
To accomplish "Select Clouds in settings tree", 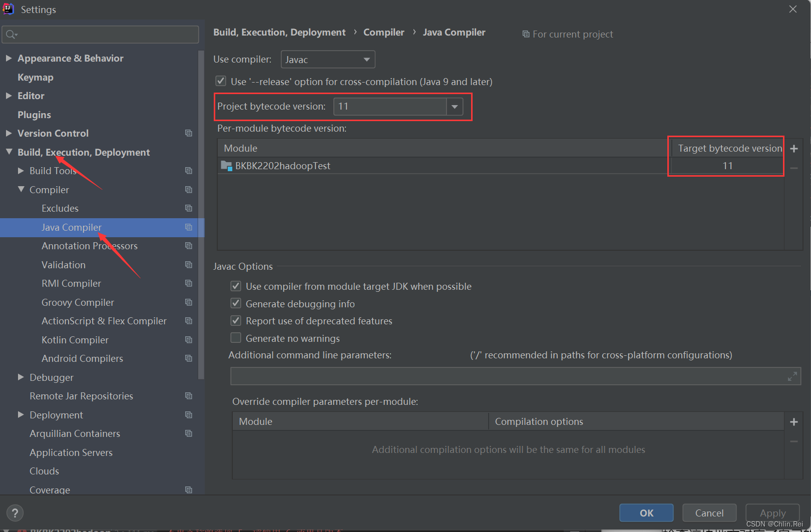I will [x=44, y=471].
